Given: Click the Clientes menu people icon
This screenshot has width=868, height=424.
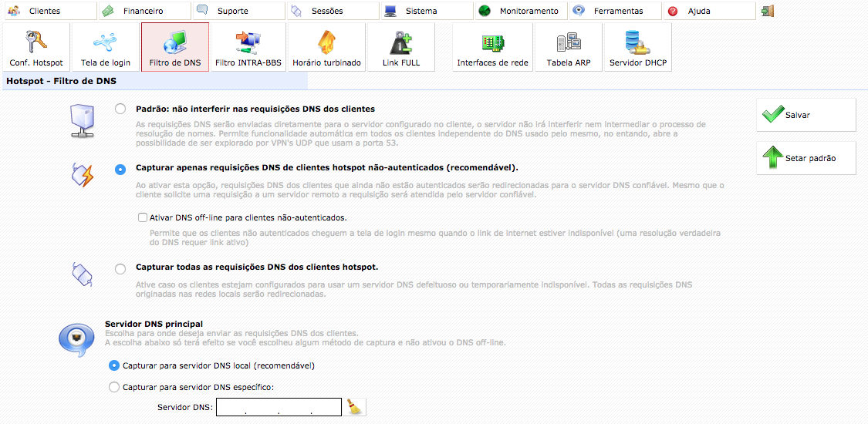Looking at the screenshot, I should (x=15, y=11).
